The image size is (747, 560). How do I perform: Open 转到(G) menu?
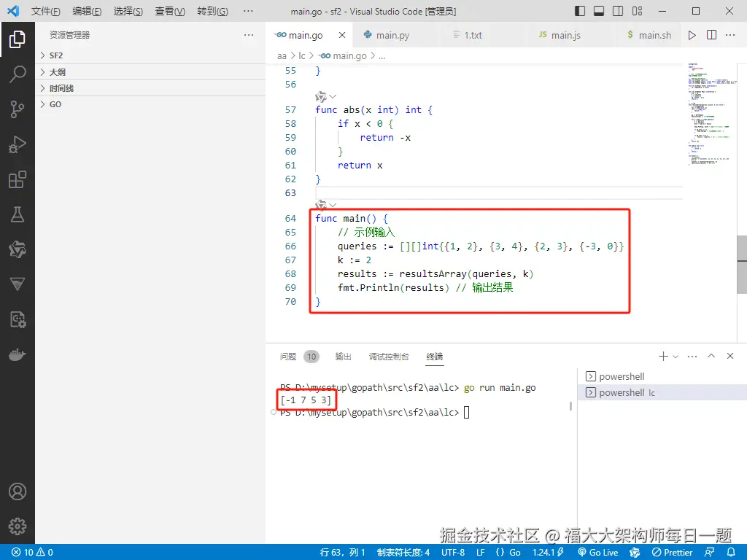point(212,11)
